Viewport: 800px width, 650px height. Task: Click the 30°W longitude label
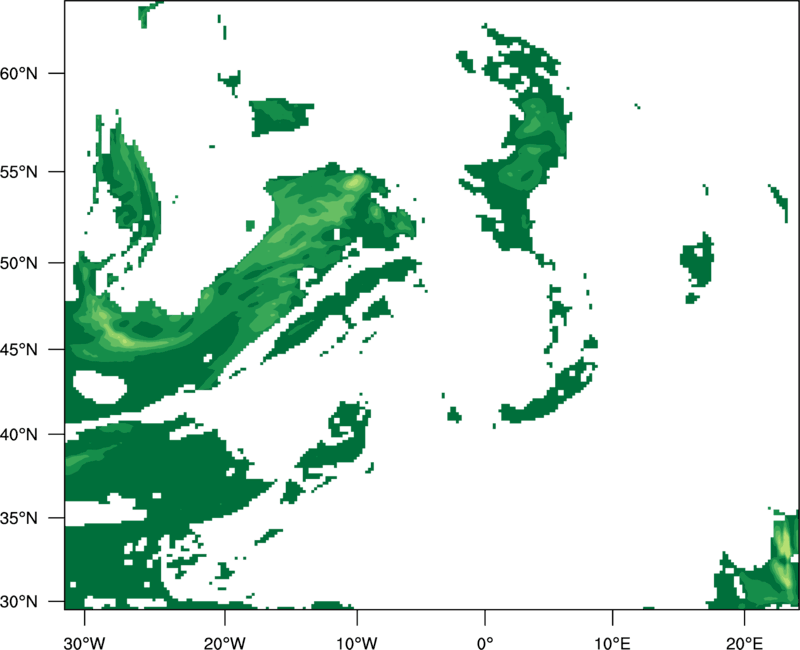click(85, 643)
